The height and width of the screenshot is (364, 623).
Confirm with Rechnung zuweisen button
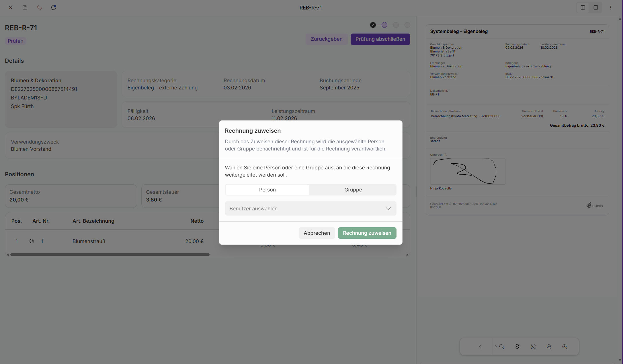pyautogui.click(x=367, y=233)
